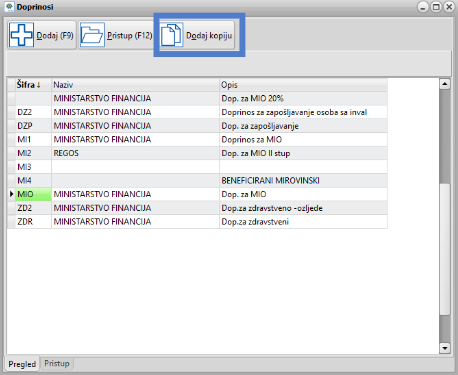This screenshot has height=375, width=458.
Task: Click the Doprinosi window title icon
Action: pos(9,7)
